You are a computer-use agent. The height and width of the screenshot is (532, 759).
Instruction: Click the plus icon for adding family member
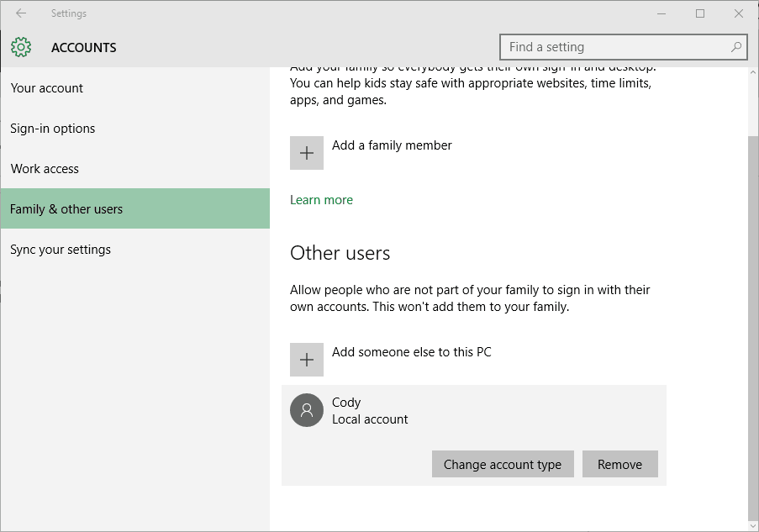pyautogui.click(x=307, y=153)
